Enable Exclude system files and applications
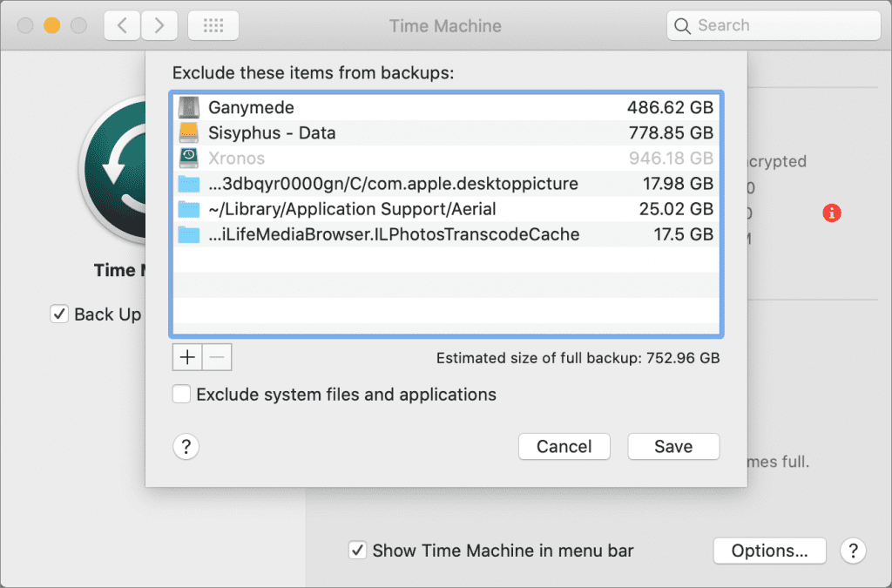892x588 pixels. pos(181,394)
